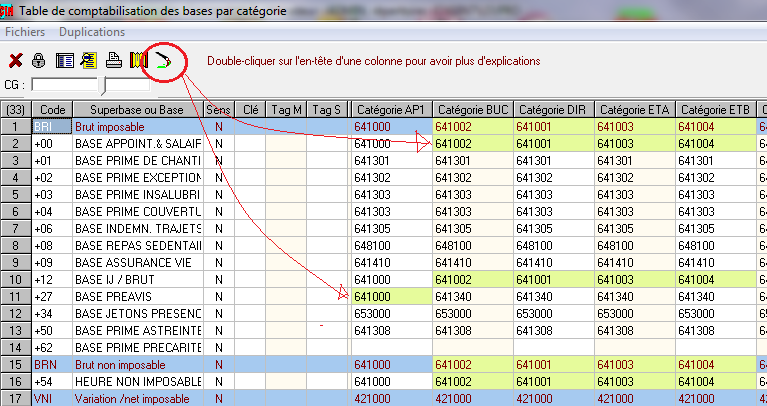Select row header number 11
Viewport: 767px width, 406px height.
click(16, 296)
